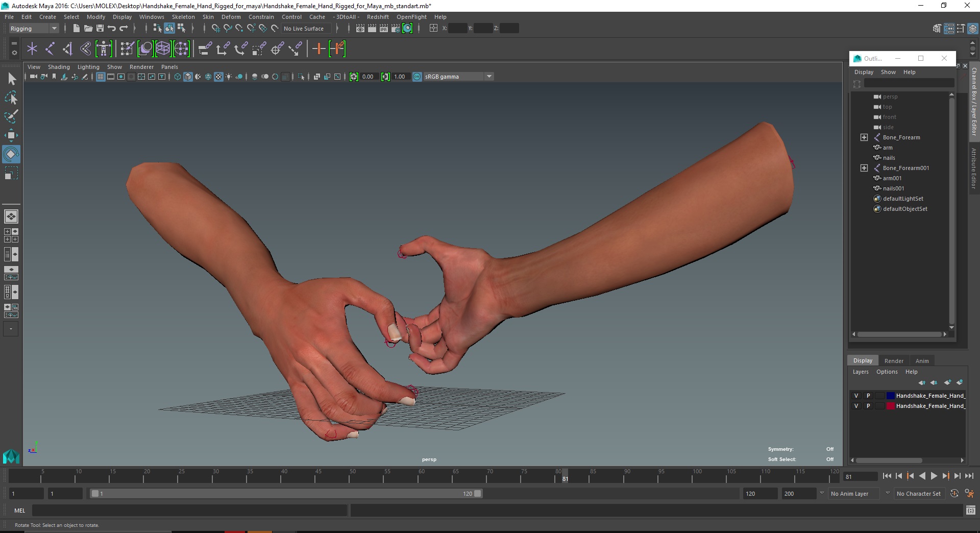Open the No Character Set dropdown arrow
This screenshot has height=533, width=980.
pos(888,493)
